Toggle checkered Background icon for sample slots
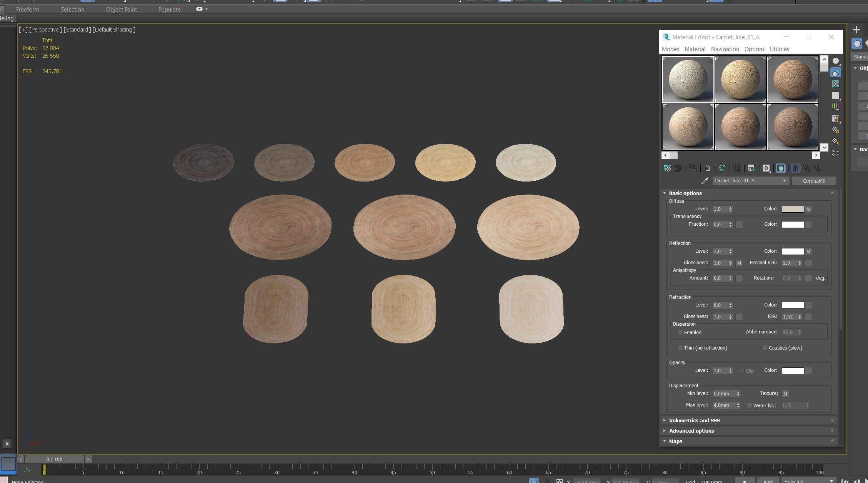This screenshot has height=483, width=868. pos(835,84)
